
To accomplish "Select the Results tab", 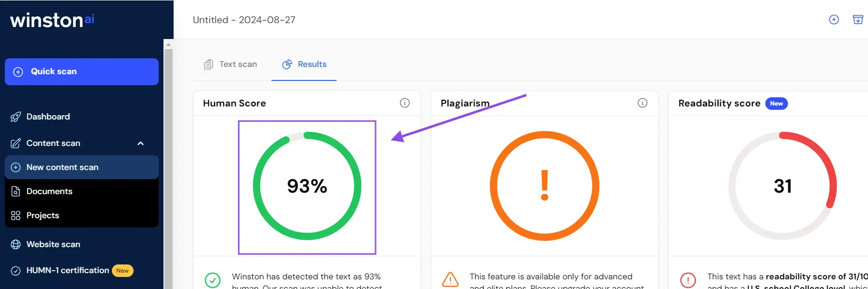I will tap(304, 65).
